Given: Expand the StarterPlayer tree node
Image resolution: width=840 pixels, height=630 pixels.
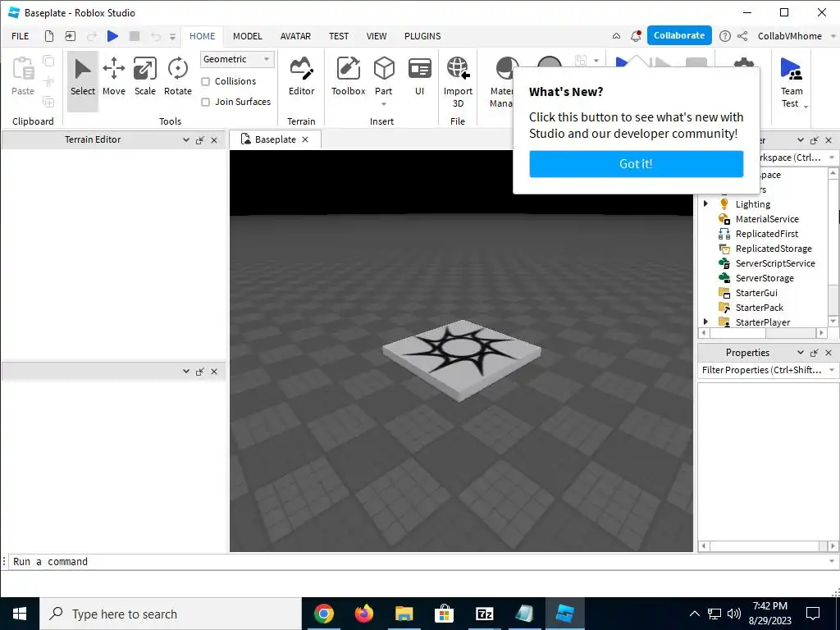Looking at the screenshot, I should click(705, 322).
